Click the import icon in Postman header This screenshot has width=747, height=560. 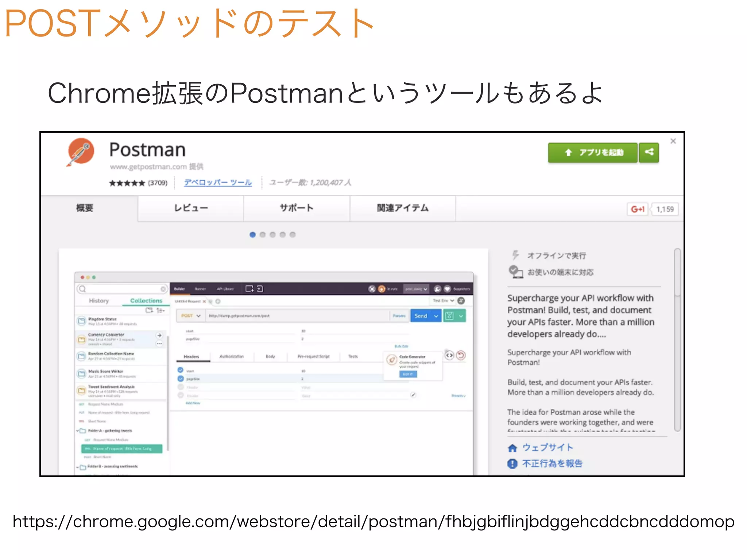(x=260, y=289)
